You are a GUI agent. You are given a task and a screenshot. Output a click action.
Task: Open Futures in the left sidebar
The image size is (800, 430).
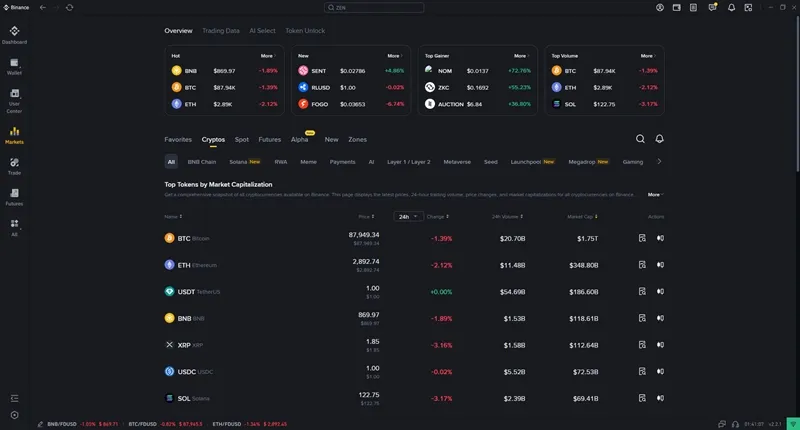(x=14, y=196)
